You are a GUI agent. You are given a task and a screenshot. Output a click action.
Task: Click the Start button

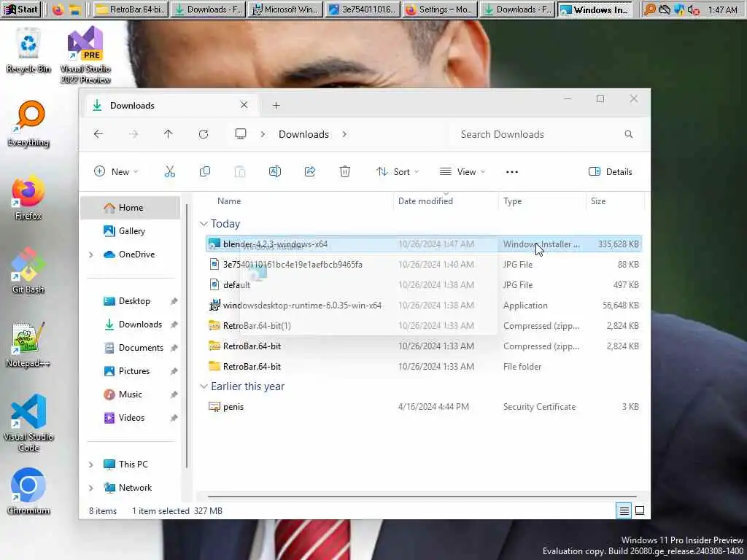[21, 9]
